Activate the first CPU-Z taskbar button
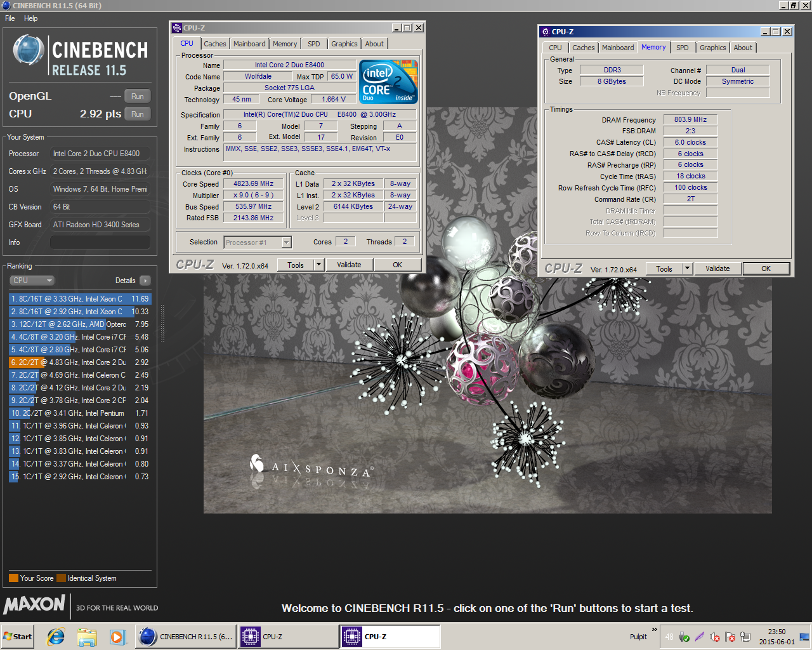This screenshot has height=650, width=812. [x=288, y=637]
